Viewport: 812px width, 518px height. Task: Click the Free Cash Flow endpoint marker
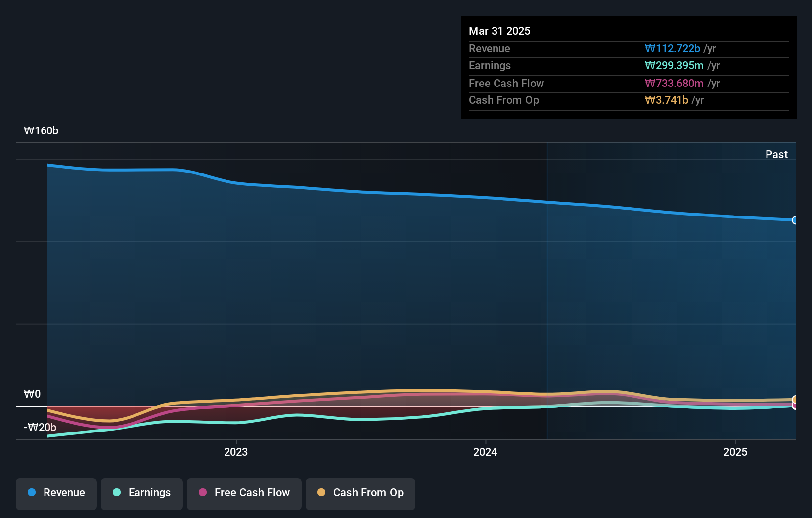click(795, 405)
